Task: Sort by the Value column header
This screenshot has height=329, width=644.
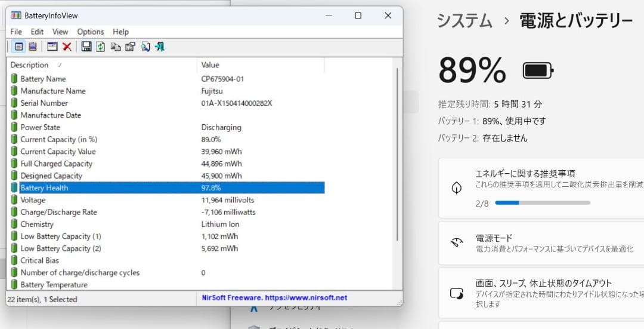Action: 261,65
